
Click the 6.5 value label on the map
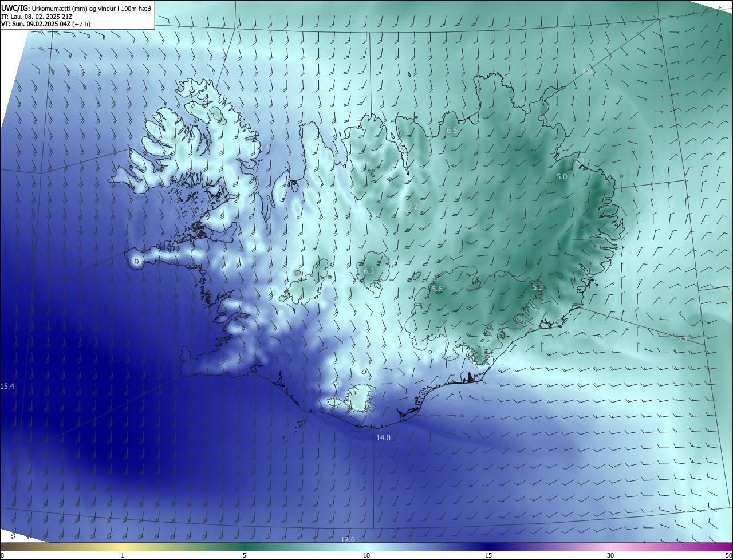pos(452,131)
